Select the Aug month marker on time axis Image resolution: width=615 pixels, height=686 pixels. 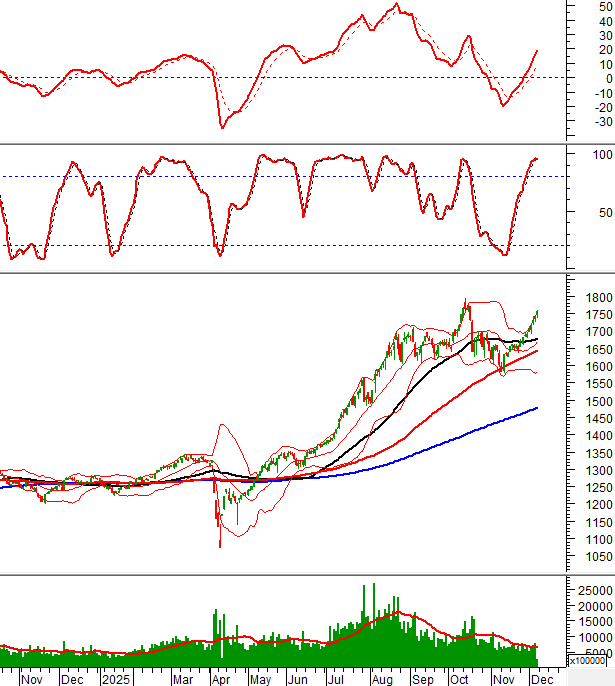pos(380,678)
